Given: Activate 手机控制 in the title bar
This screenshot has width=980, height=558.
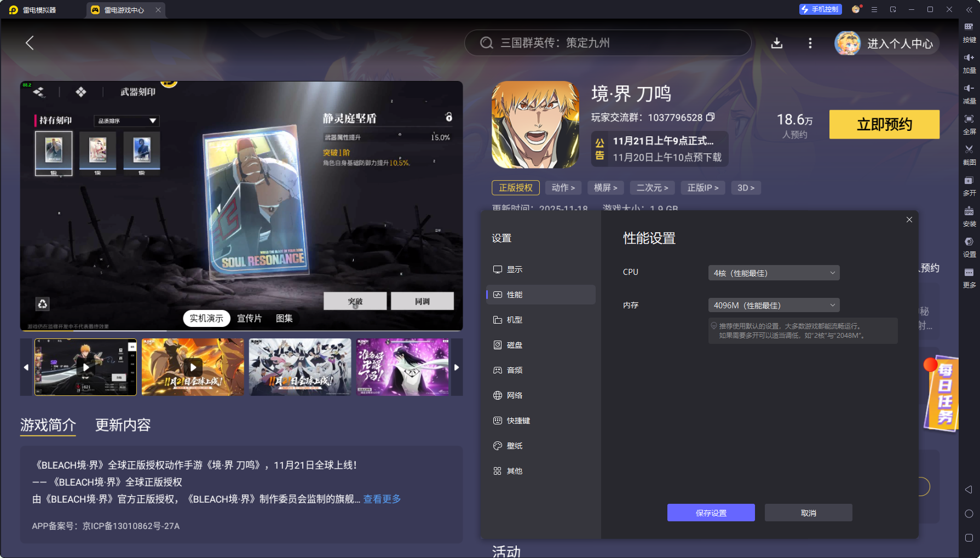Looking at the screenshot, I should click(x=820, y=9).
